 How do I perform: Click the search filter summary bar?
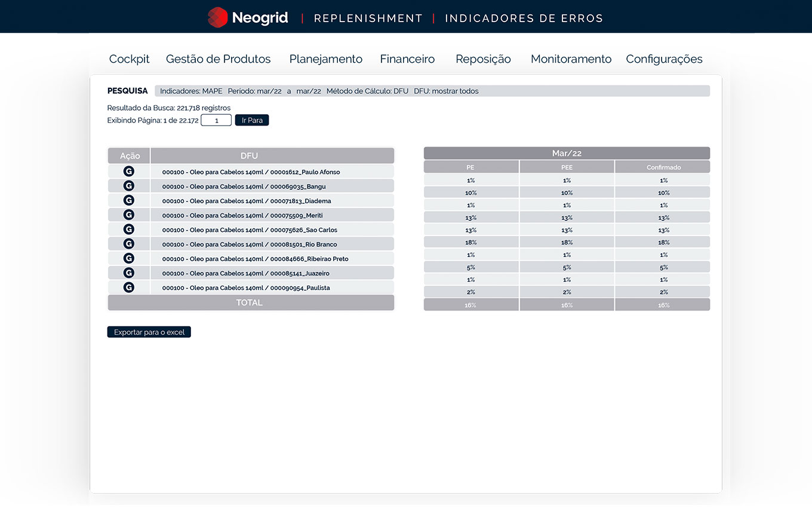[x=432, y=91]
